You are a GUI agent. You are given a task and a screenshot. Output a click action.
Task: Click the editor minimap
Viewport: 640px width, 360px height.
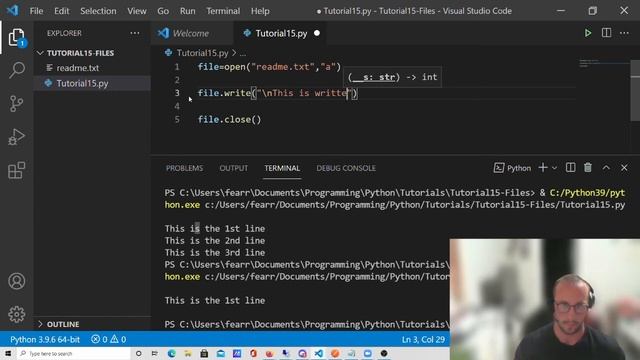point(604,64)
